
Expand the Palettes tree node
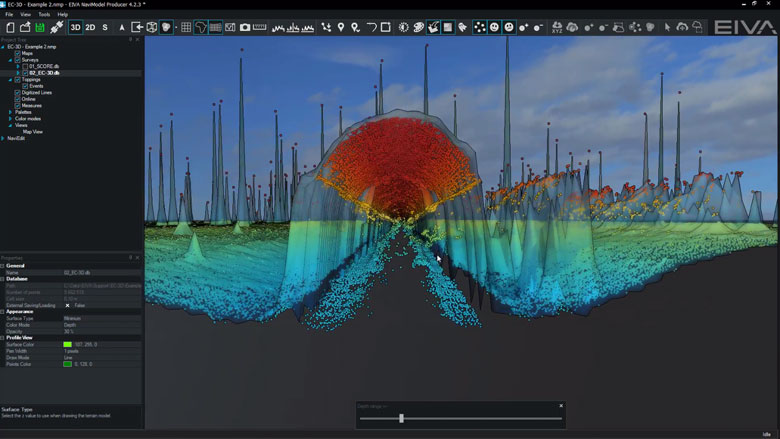[10, 112]
